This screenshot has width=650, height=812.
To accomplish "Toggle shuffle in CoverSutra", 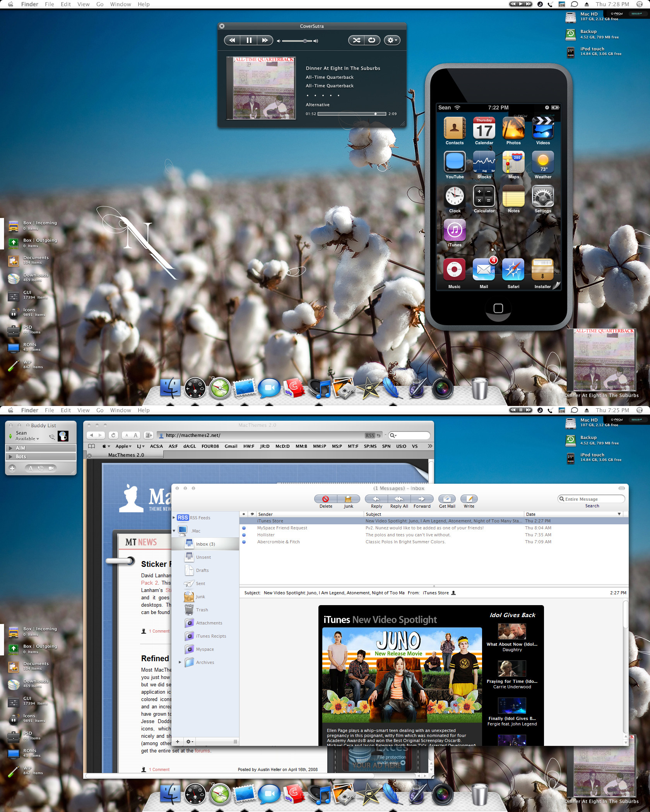I will pos(356,40).
